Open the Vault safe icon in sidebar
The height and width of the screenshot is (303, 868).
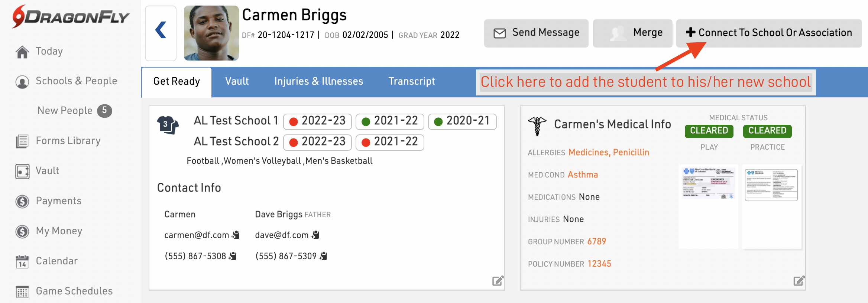22,172
